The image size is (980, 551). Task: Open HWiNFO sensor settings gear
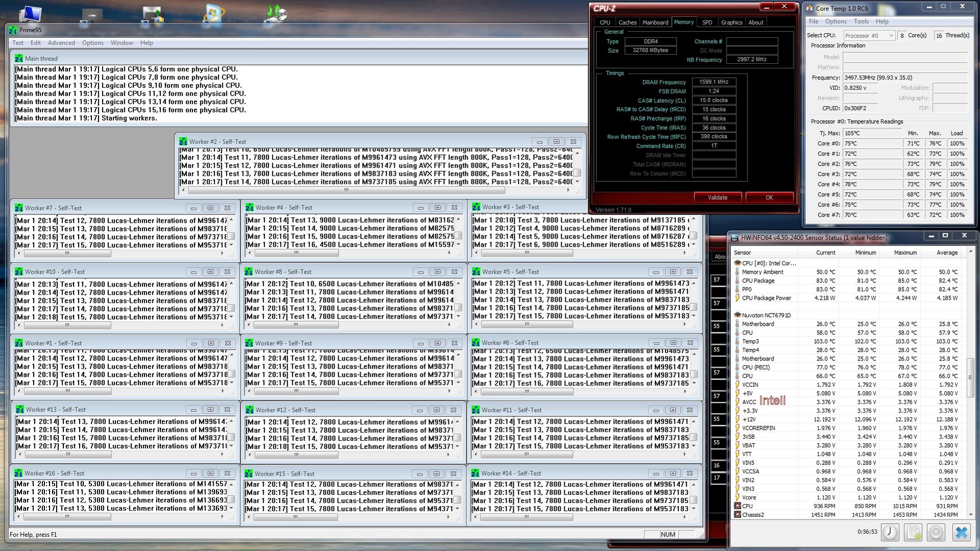pos(936,533)
